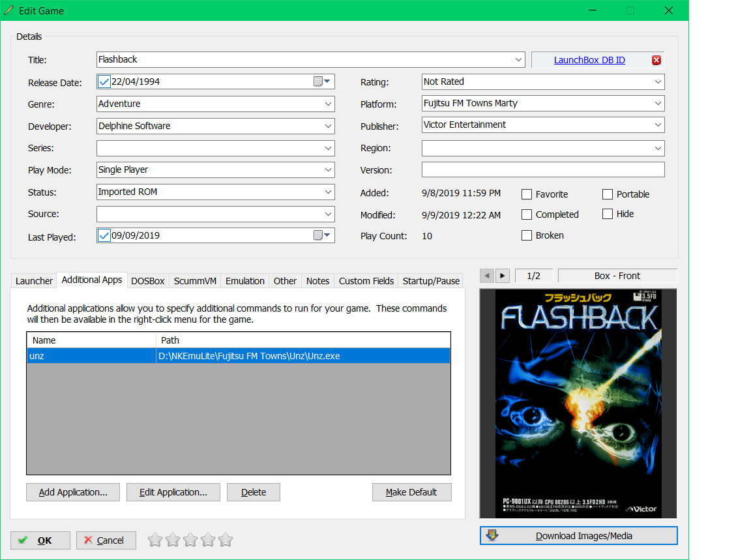Screen dimensions: 751x560
Task: Uncheck the Last Played checkbox
Action: (104, 235)
